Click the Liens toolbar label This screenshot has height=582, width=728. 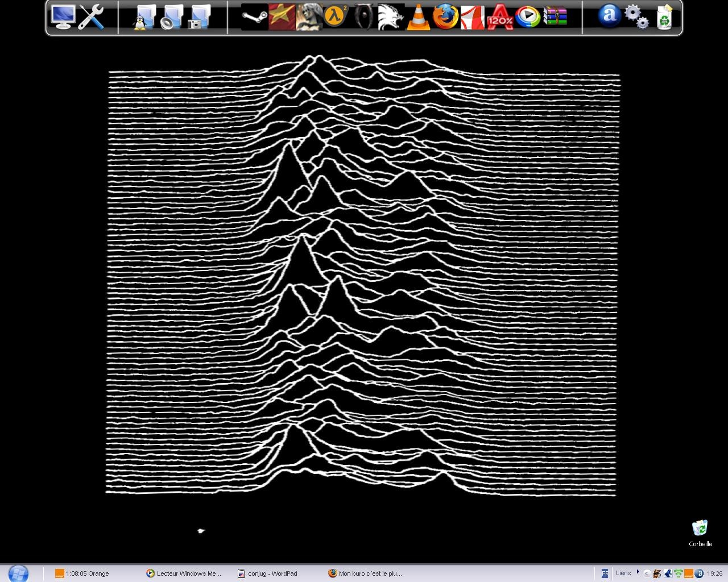pyautogui.click(x=623, y=573)
